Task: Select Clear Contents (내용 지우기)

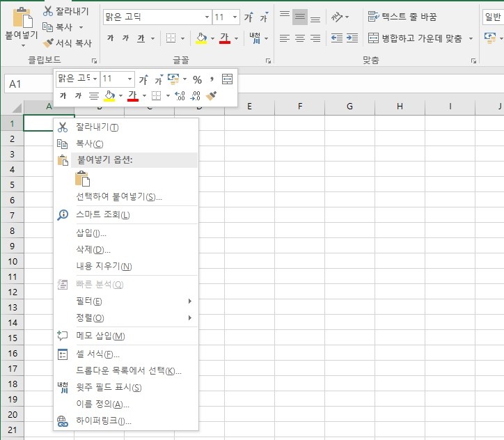Action: 126,266
